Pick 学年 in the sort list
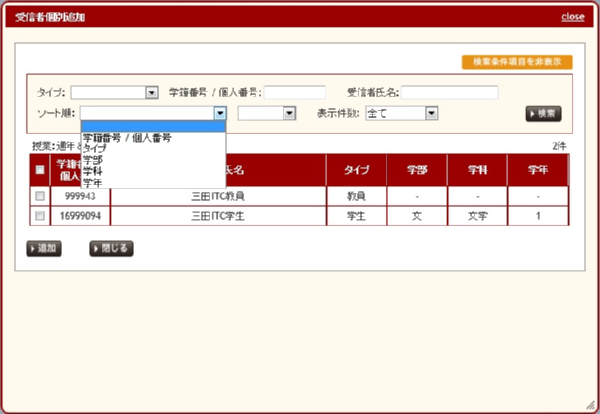The image size is (600, 414). coord(93,182)
